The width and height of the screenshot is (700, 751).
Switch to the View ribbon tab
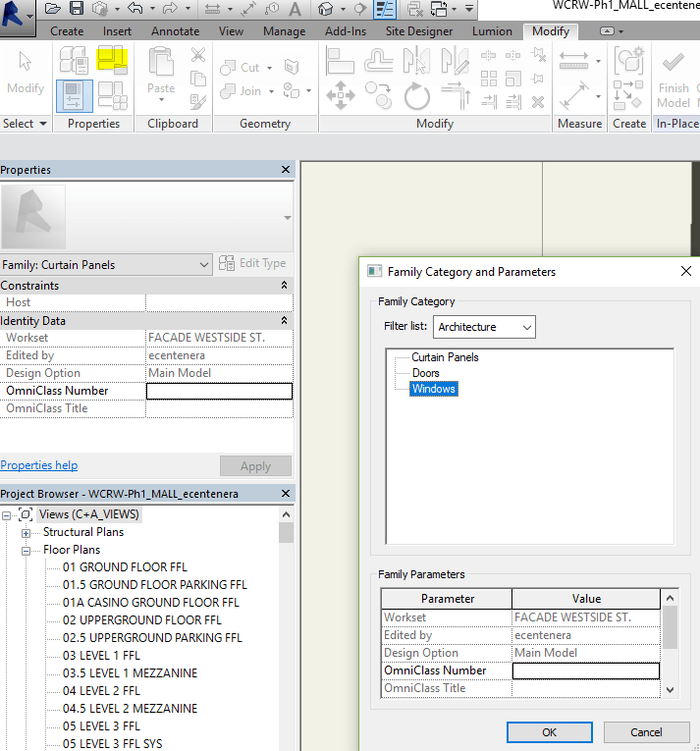(x=231, y=31)
